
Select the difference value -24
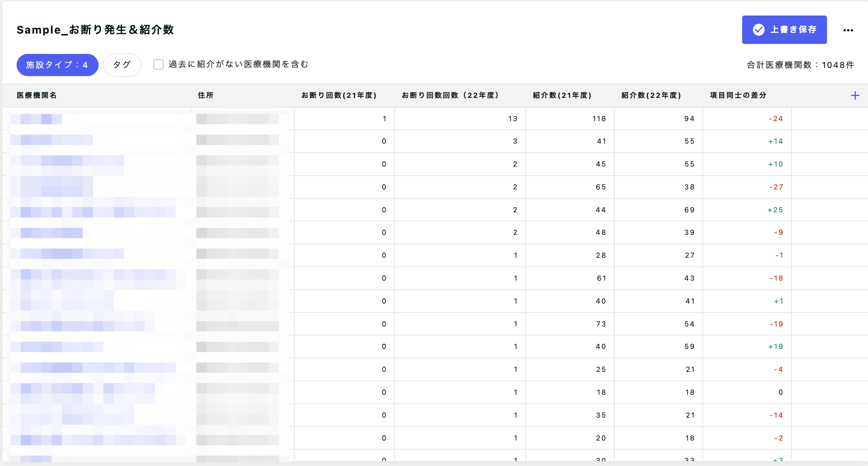tap(775, 119)
